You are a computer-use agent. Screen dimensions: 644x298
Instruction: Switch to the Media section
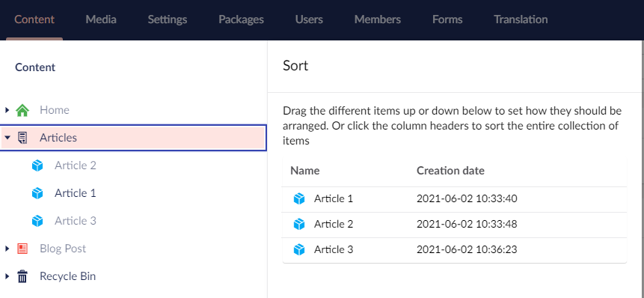click(101, 19)
